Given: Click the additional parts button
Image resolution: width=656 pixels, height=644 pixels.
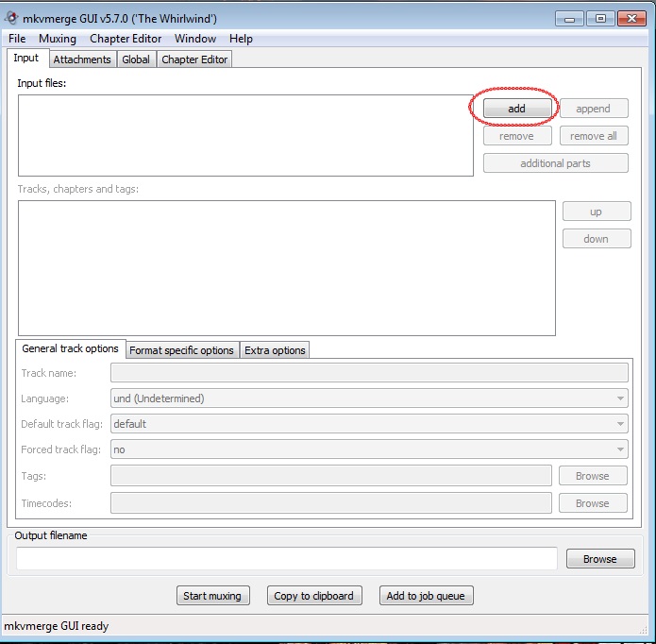Looking at the screenshot, I should (x=556, y=163).
